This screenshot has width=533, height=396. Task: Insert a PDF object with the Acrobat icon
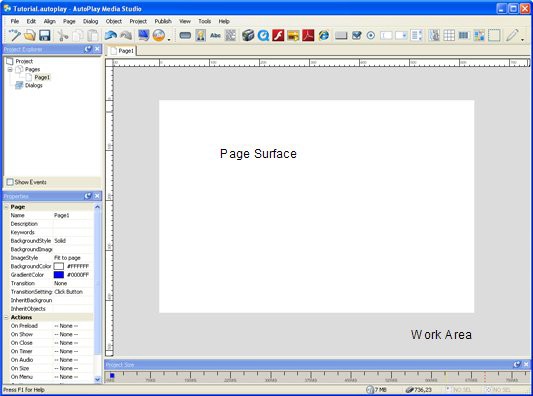[308, 35]
